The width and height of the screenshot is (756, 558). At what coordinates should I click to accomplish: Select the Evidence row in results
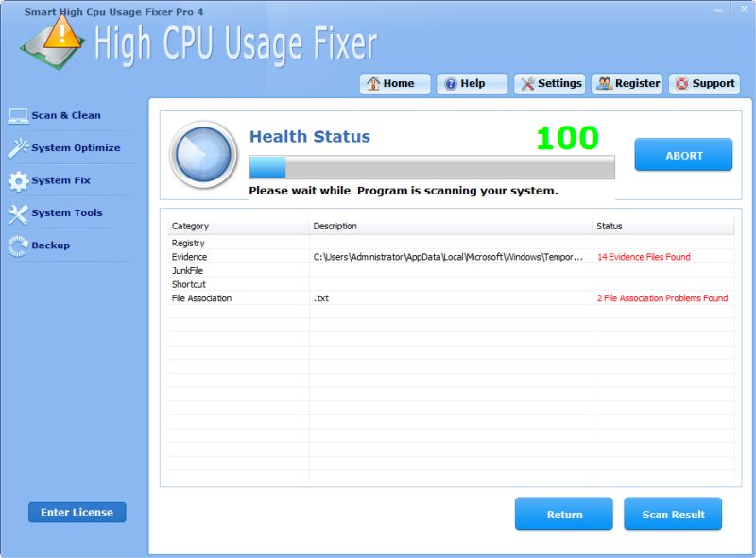378,257
